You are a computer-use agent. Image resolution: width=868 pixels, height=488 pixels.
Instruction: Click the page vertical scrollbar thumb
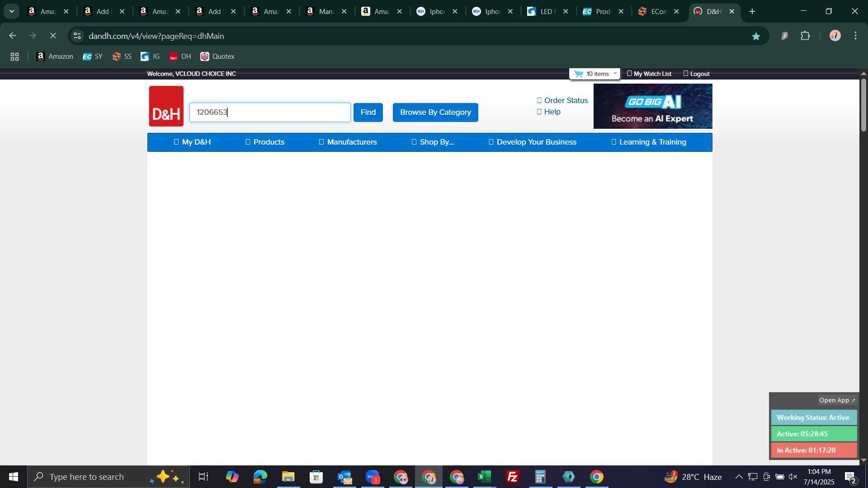tap(863, 105)
